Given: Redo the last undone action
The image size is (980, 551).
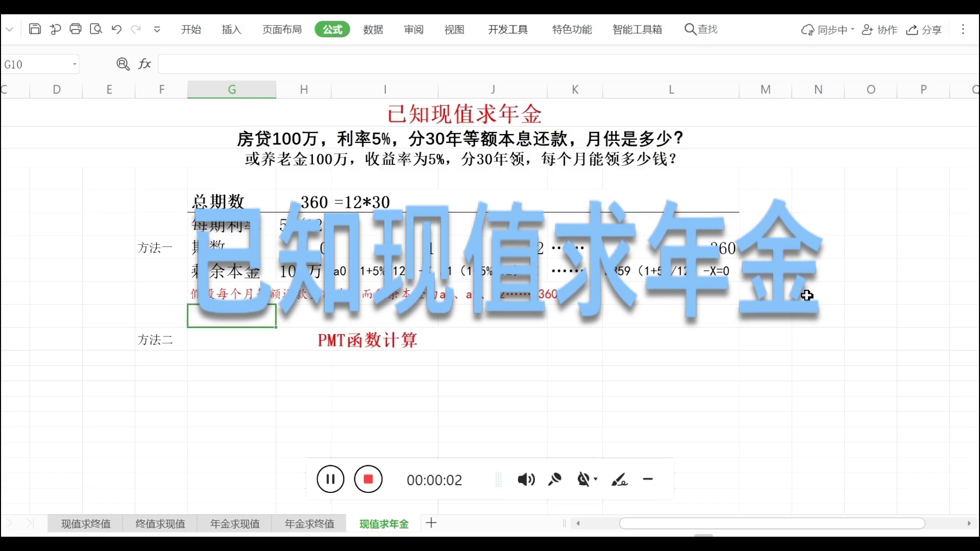Looking at the screenshot, I should (x=136, y=29).
